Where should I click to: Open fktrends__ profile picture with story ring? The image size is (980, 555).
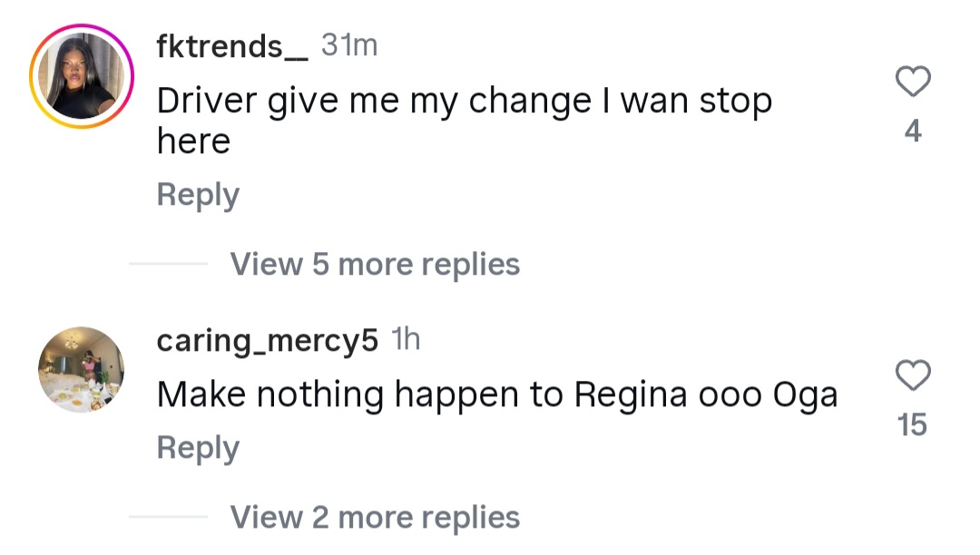(82, 81)
